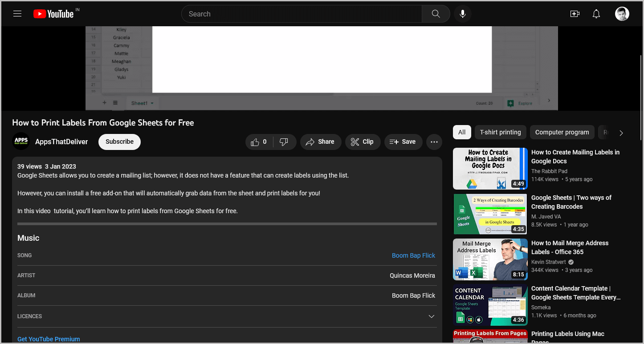This screenshot has height=344, width=644.
Task: Open the Mail Merge Address Labels video thumbnail
Action: (x=490, y=259)
